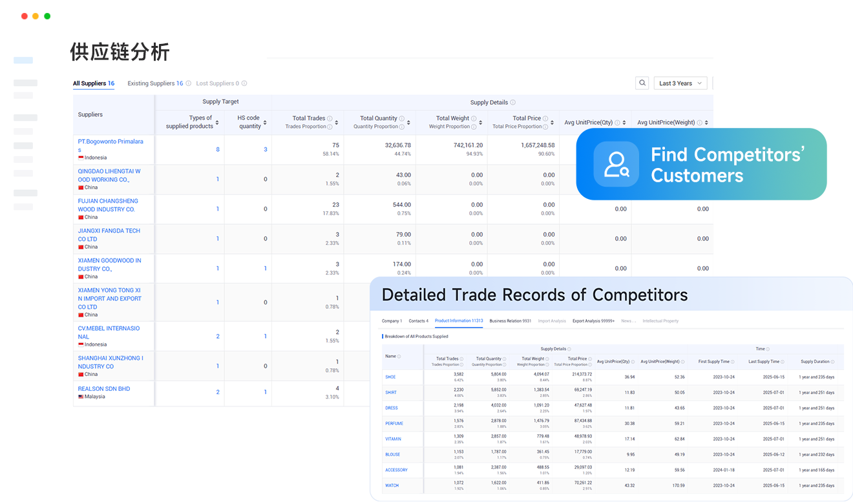Sort the Total Price column

(553, 123)
